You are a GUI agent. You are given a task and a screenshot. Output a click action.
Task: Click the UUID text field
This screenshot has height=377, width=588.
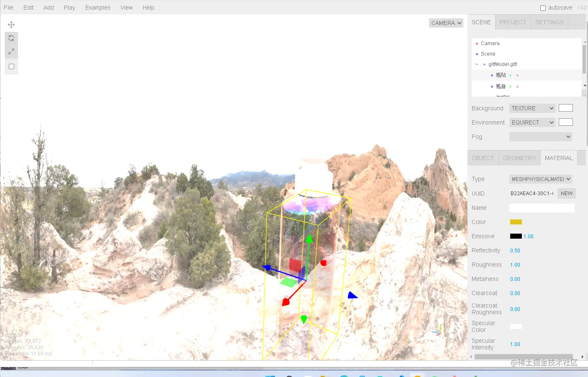point(532,194)
